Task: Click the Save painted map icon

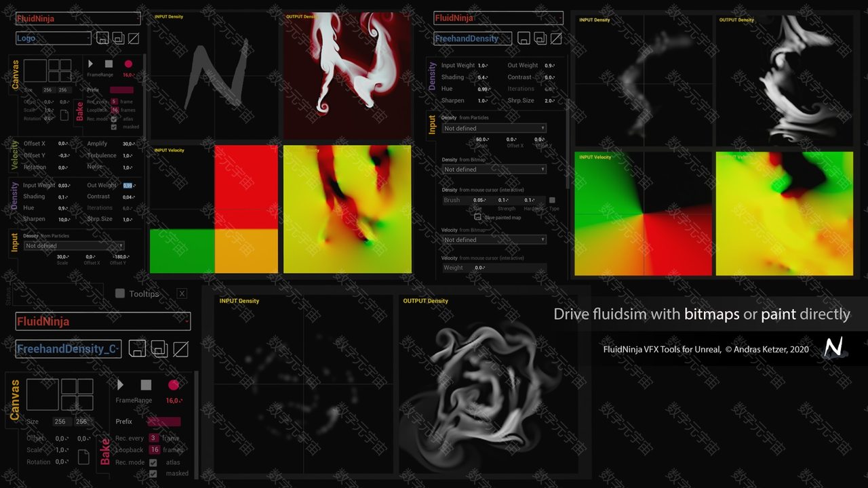Action: pos(478,217)
